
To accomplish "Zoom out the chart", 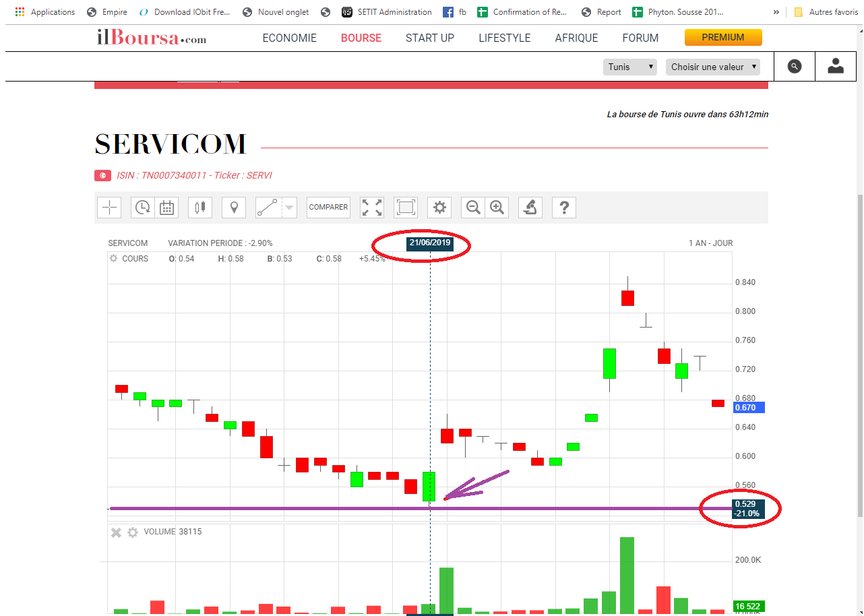I will coord(474,208).
